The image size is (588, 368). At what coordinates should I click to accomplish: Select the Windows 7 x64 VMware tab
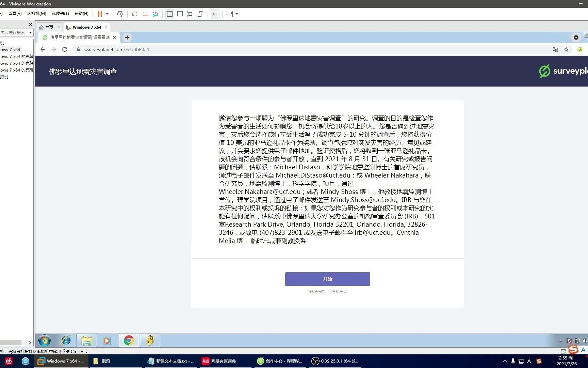pyautogui.click(x=87, y=27)
